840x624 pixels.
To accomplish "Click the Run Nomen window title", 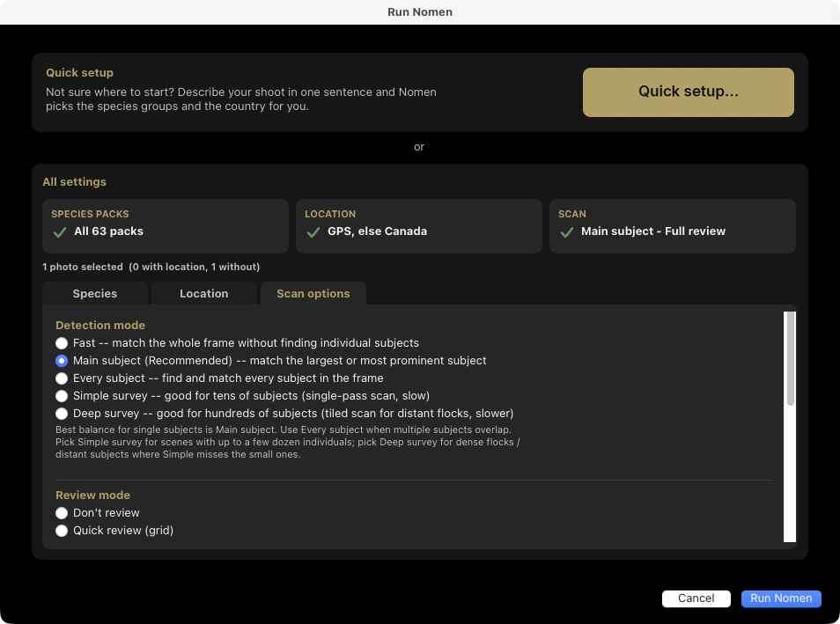I will (x=420, y=11).
